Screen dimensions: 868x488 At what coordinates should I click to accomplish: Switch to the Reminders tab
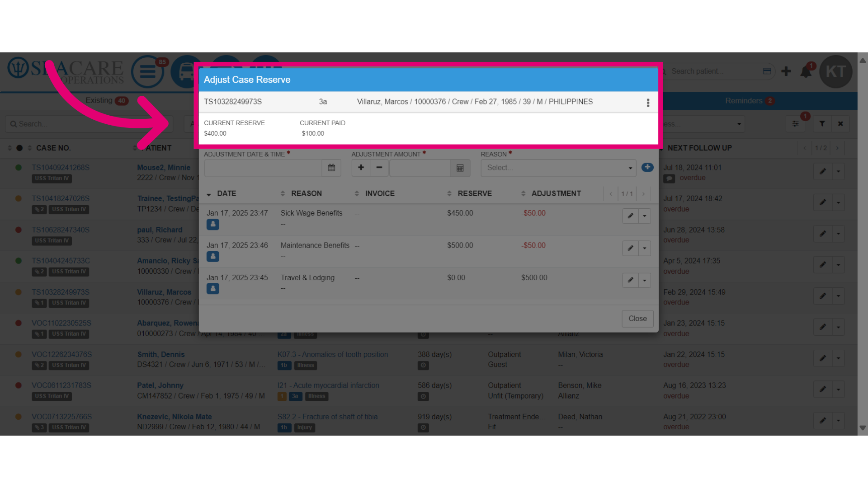[750, 101]
